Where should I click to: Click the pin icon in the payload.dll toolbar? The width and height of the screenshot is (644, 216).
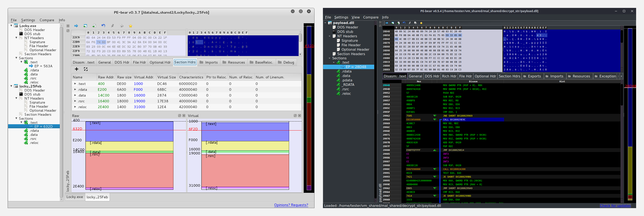(x=410, y=23)
